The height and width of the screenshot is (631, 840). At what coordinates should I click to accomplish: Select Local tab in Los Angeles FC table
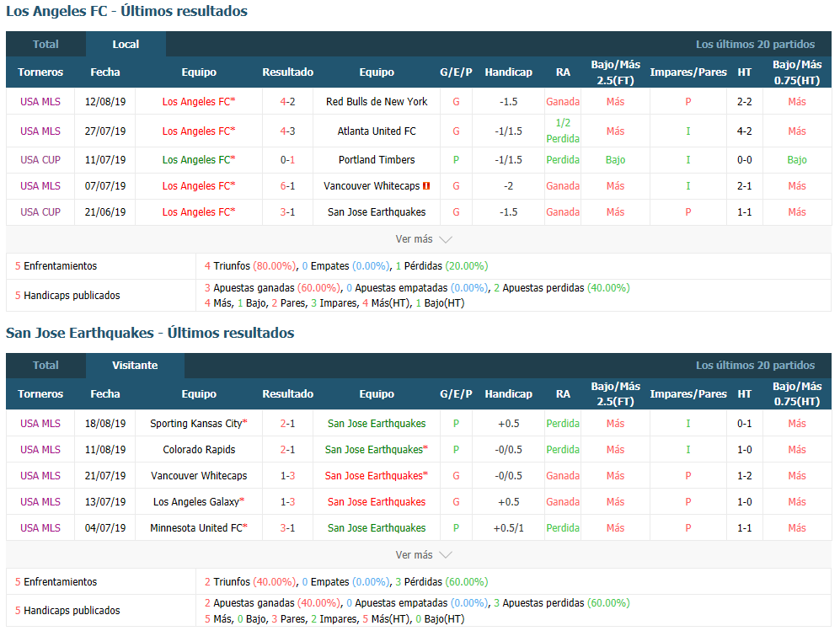126,44
